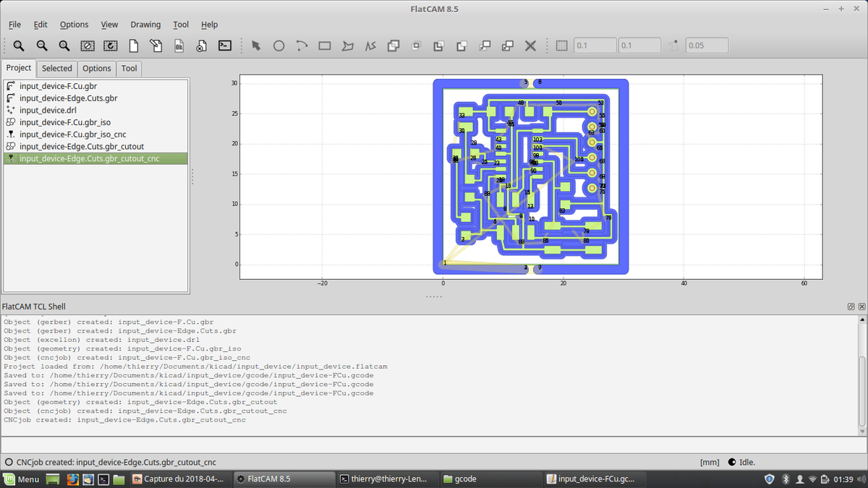The width and height of the screenshot is (868, 488).
Task: Select the Add Polygon tool
Action: [x=348, y=46]
